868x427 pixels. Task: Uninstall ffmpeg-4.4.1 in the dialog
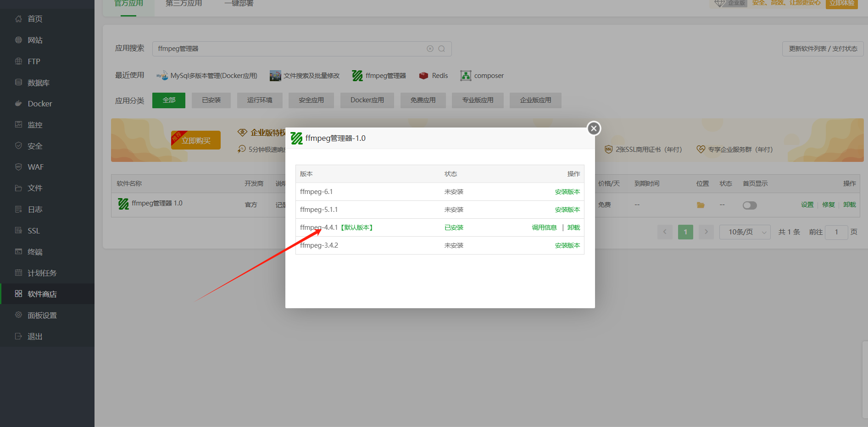coord(573,227)
